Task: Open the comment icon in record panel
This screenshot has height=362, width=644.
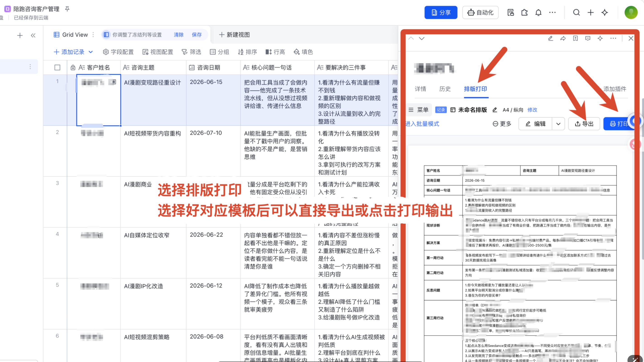Action: [588, 38]
